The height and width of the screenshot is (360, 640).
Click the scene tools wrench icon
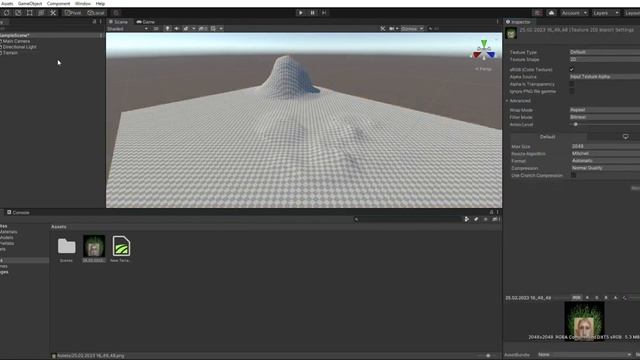tap(382, 29)
